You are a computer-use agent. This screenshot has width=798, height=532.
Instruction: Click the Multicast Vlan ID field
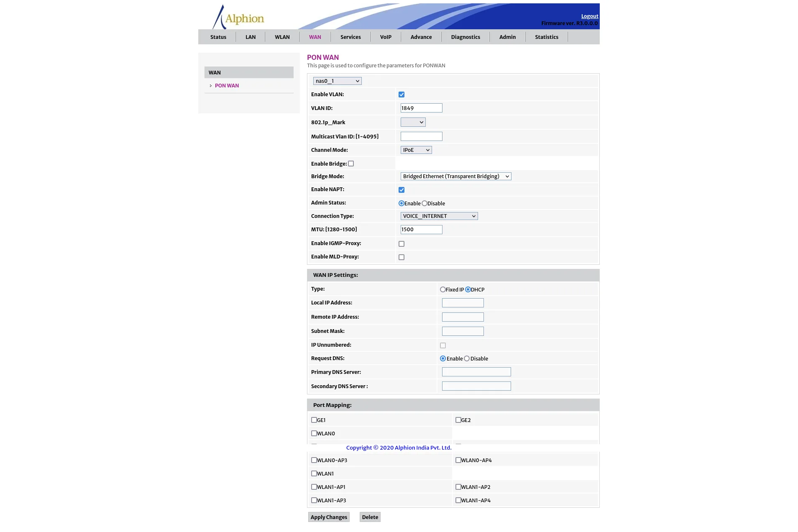(x=421, y=136)
